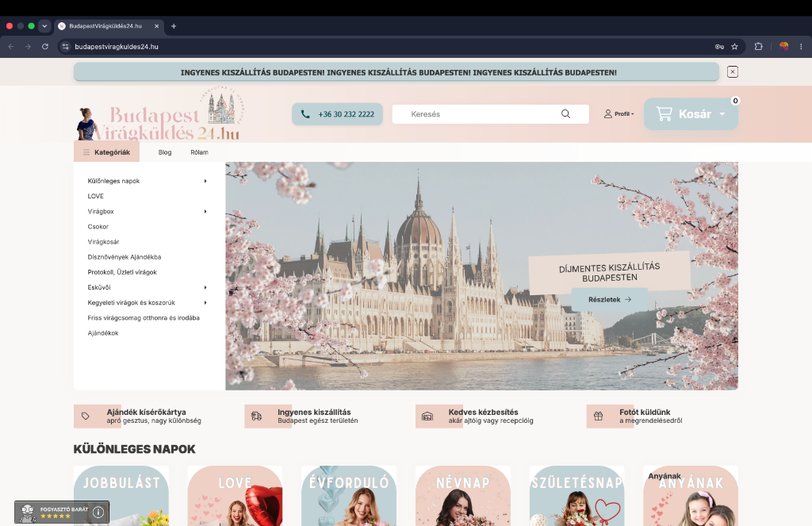812x526 pixels.
Task: Expand the Esküvői submenu
Action: coord(205,288)
